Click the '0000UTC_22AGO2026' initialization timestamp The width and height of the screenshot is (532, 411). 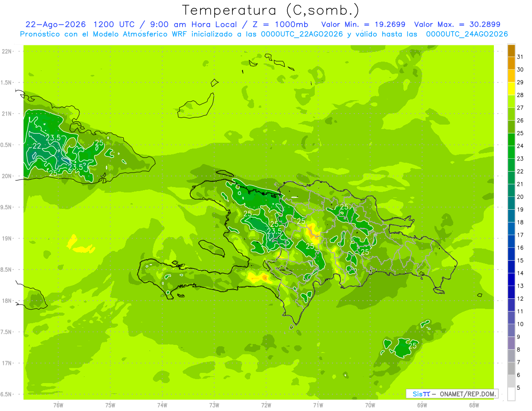tap(301, 34)
